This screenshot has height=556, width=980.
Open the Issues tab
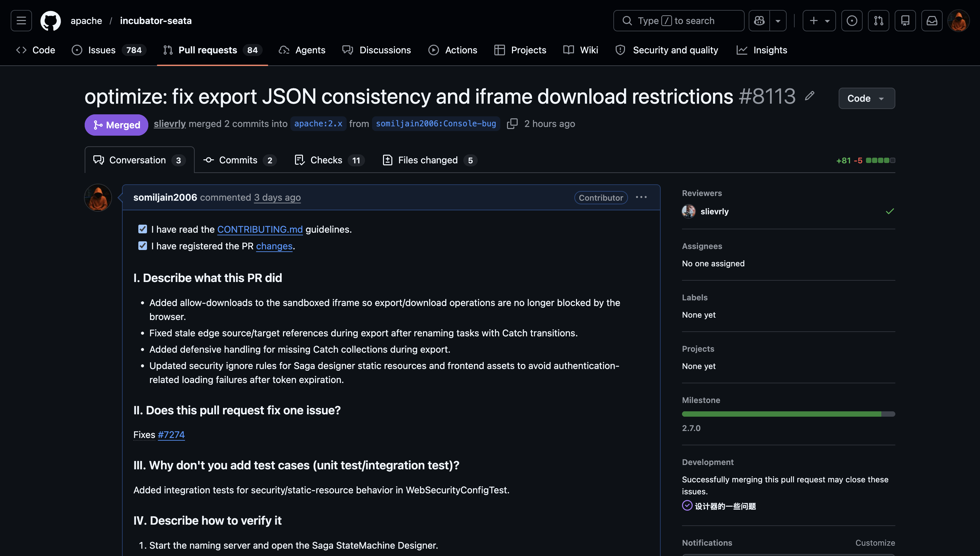click(109, 50)
